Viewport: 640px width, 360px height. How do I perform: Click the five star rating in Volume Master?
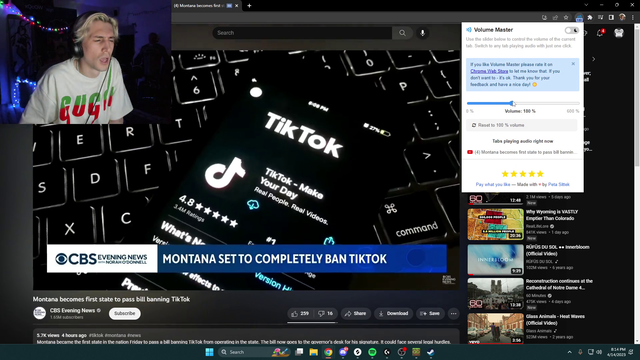pyautogui.click(x=522, y=174)
